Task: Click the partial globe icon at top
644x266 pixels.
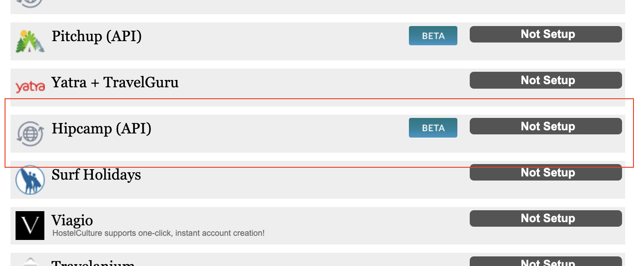Action: click(30, 4)
